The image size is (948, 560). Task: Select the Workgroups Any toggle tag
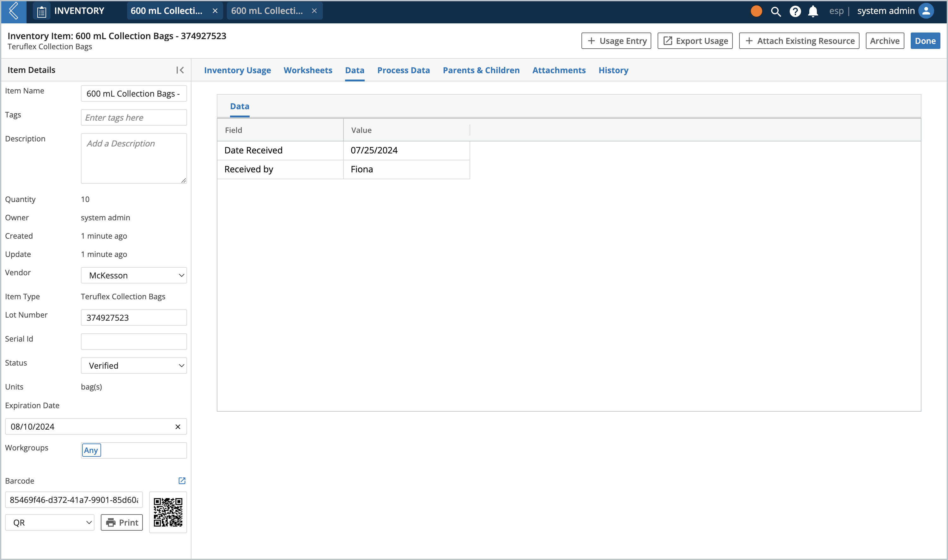pyautogui.click(x=91, y=450)
